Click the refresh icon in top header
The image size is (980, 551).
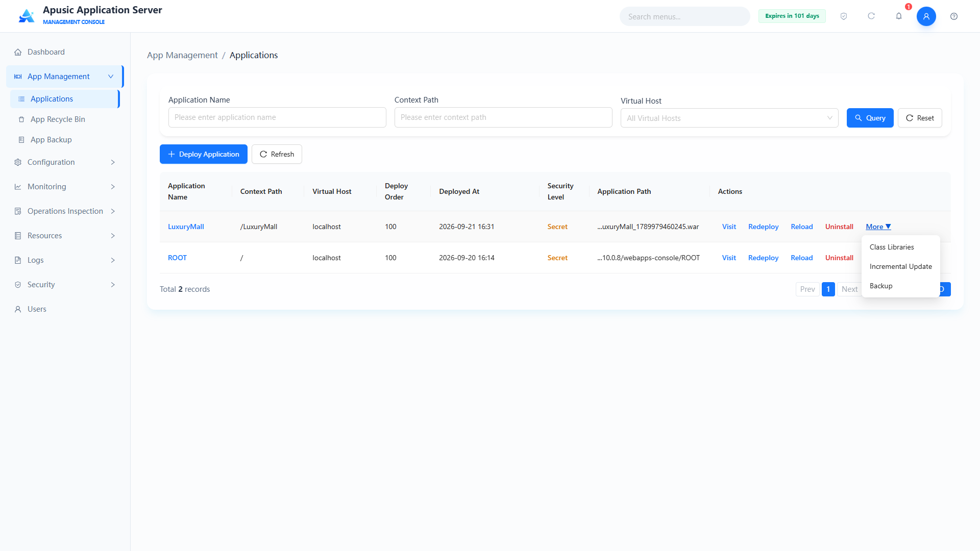[x=871, y=16]
